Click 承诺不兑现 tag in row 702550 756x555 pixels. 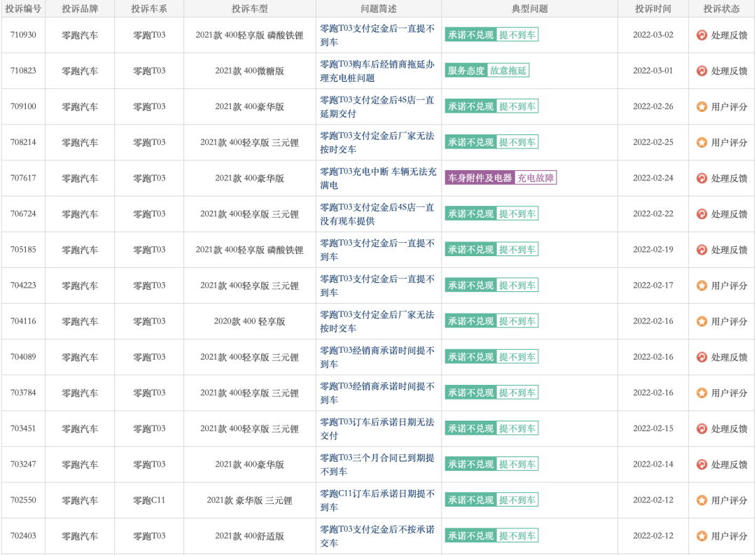(x=470, y=500)
